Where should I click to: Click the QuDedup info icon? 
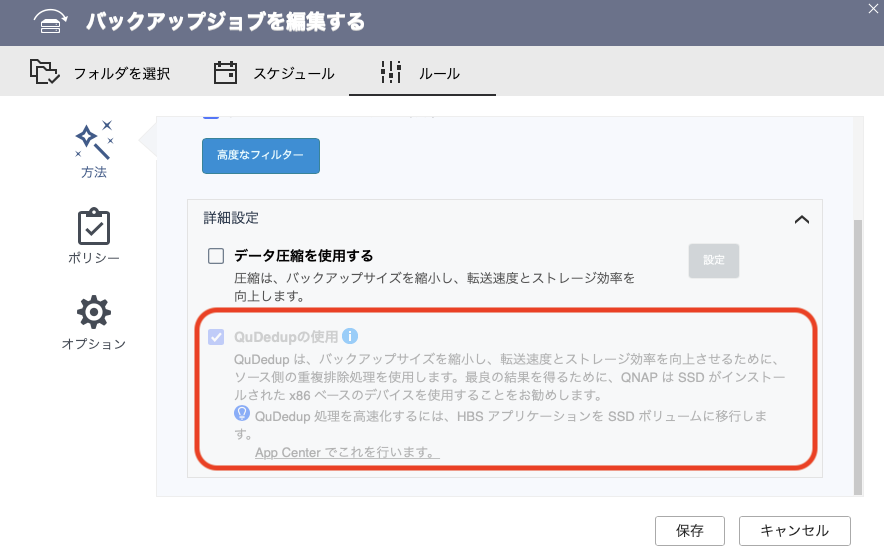350,336
